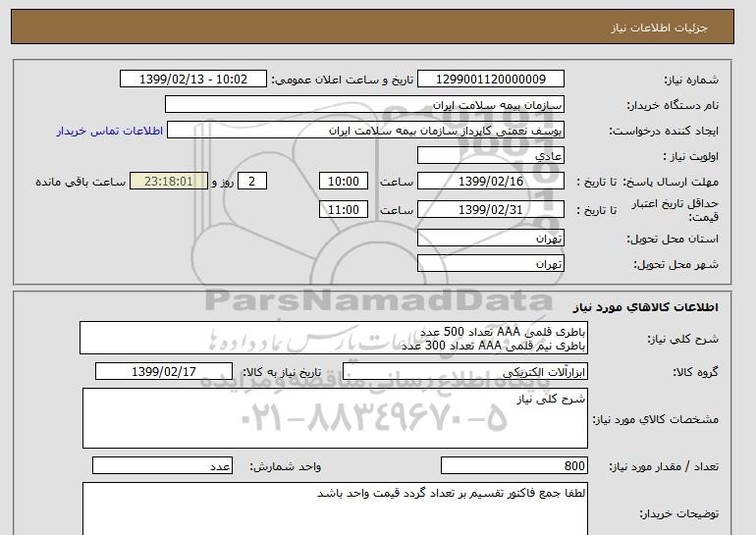Select unit of count field عدد
The height and width of the screenshot is (535, 756).
[162, 466]
